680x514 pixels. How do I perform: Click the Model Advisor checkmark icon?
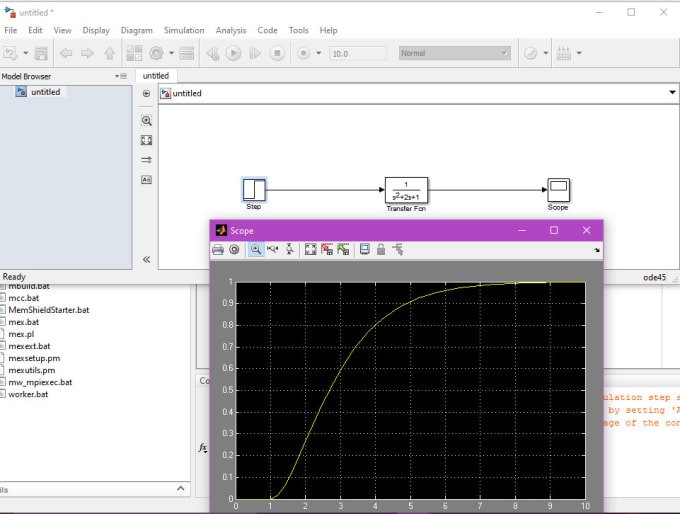click(x=531, y=53)
